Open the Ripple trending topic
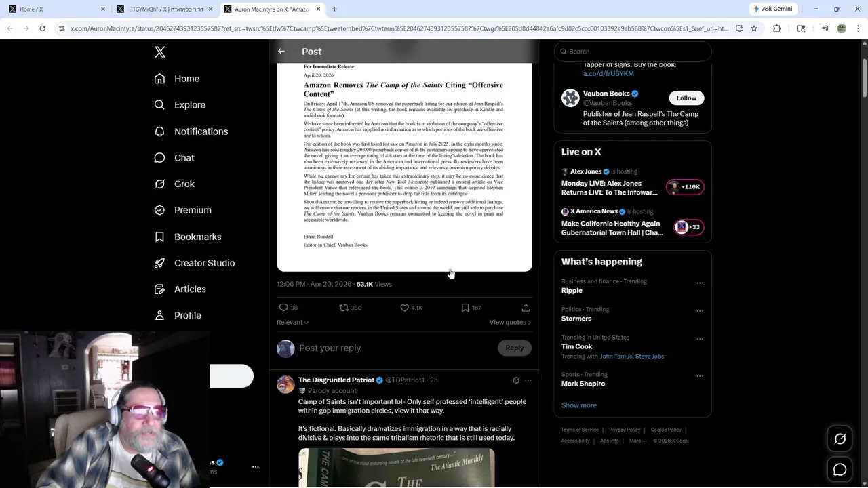 (x=572, y=291)
